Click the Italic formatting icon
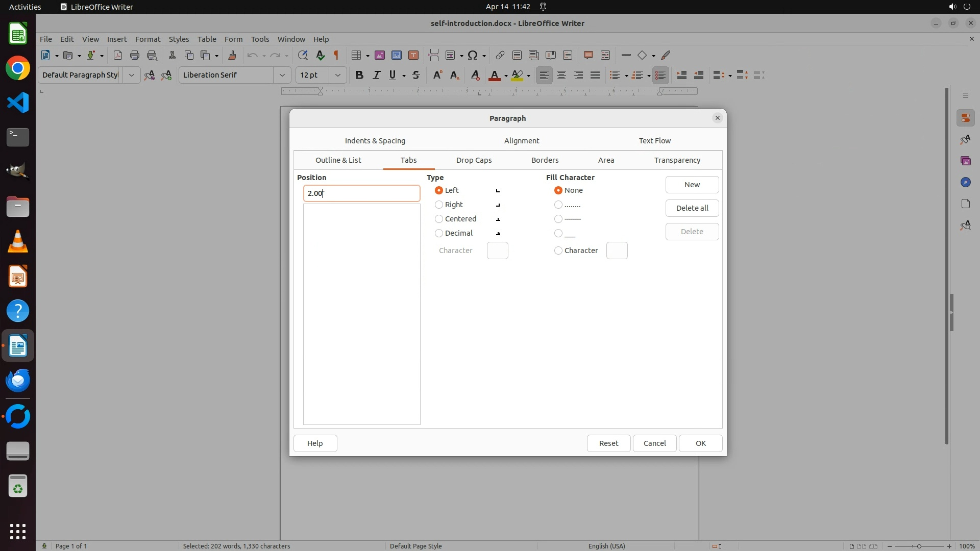980x551 pixels. (x=376, y=75)
